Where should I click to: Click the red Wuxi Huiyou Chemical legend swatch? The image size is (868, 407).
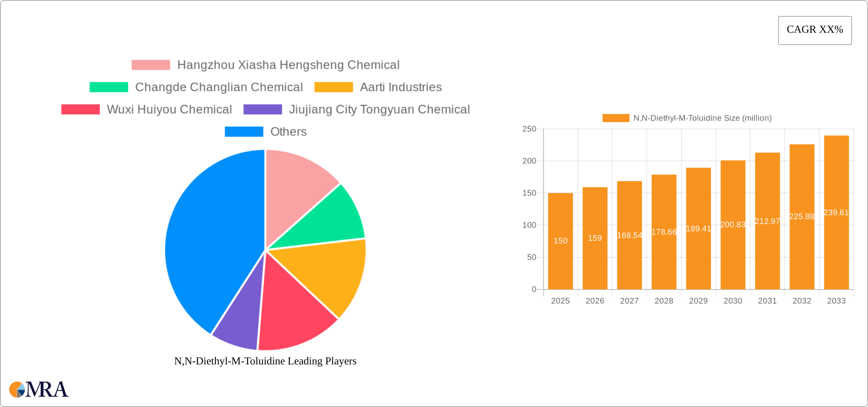coord(80,110)
